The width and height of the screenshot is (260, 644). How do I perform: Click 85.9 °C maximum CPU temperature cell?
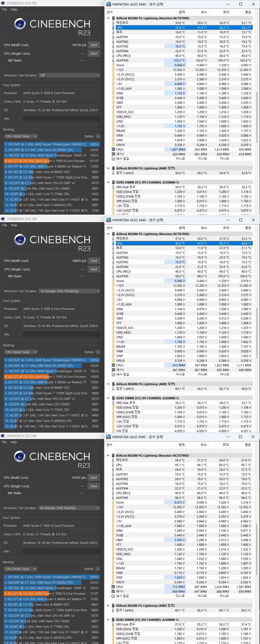pyautogui.click(x=224, y=465)
